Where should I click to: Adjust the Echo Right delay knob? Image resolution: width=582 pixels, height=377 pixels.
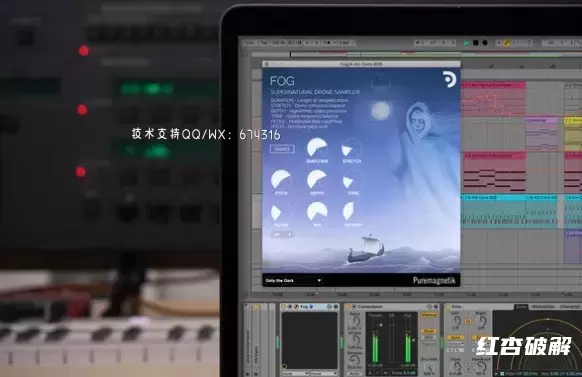coord(481,320)
